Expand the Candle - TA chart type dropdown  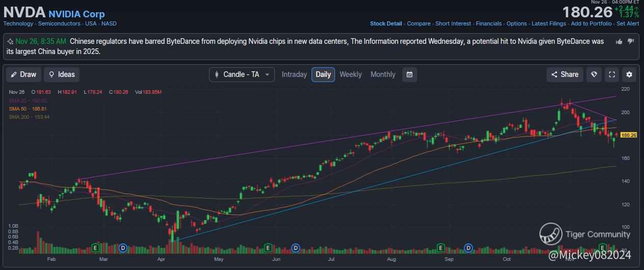click(x=242, y=74)
